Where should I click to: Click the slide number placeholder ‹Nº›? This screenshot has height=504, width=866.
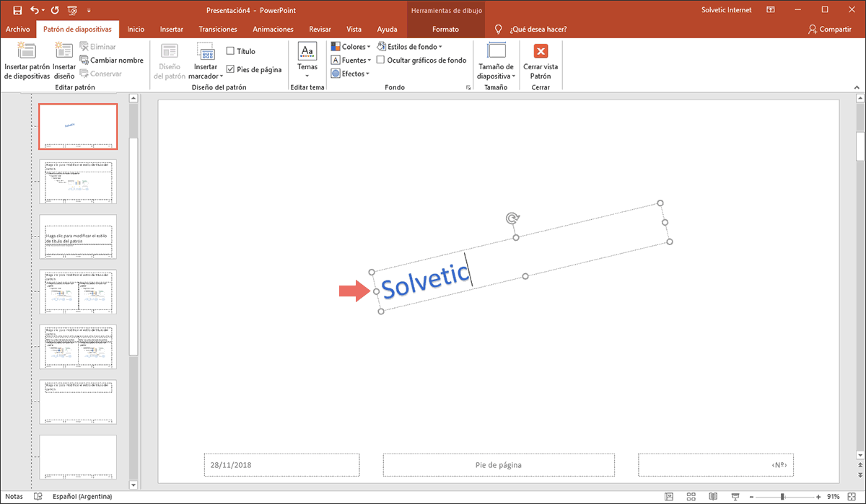click(x=716, y=465)
